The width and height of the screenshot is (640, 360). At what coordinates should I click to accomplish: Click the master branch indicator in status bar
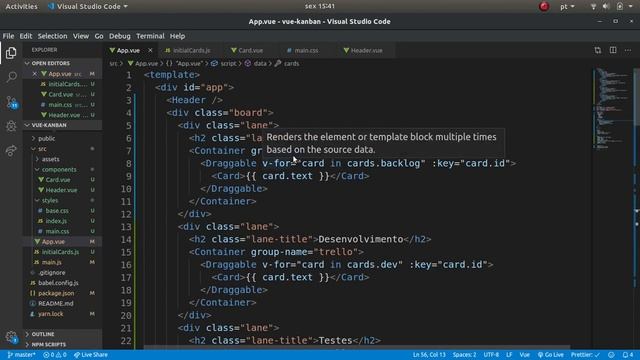pyautogui.click(x=21, y=355)
